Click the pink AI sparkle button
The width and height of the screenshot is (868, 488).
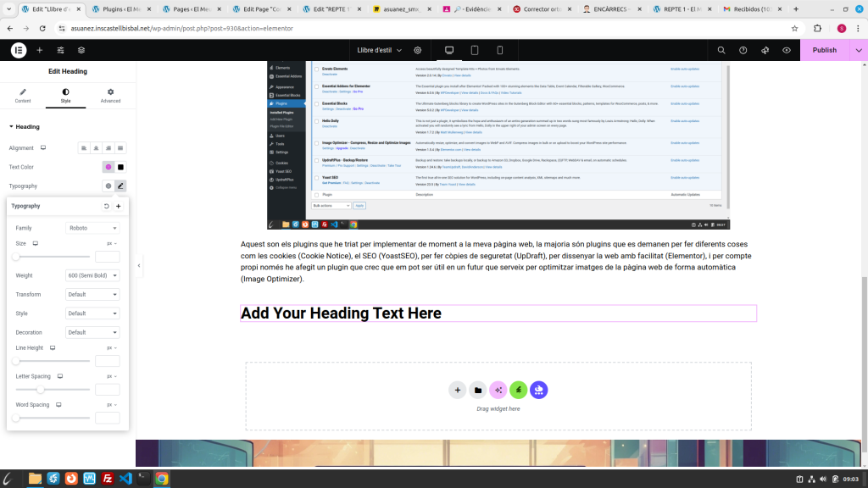click(x=498, y=390)
